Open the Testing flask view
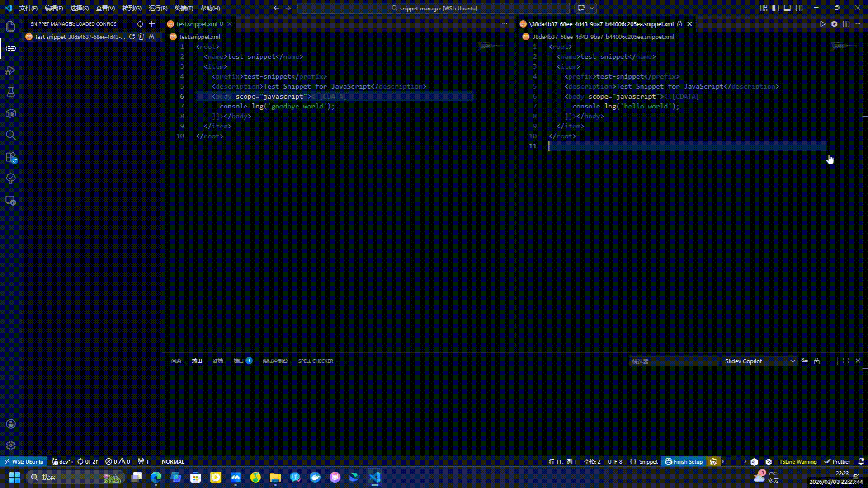Screen dimensions: 868x488 (10, 92)
